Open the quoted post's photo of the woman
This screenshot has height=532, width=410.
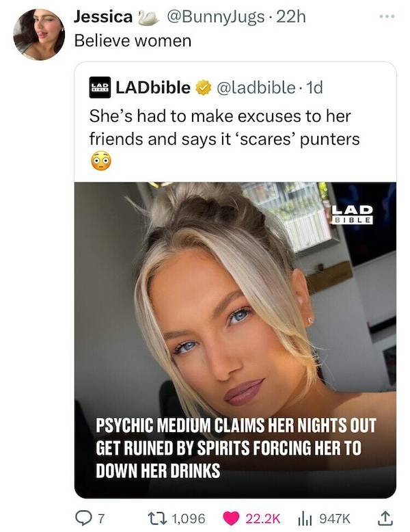click(235, 340)
